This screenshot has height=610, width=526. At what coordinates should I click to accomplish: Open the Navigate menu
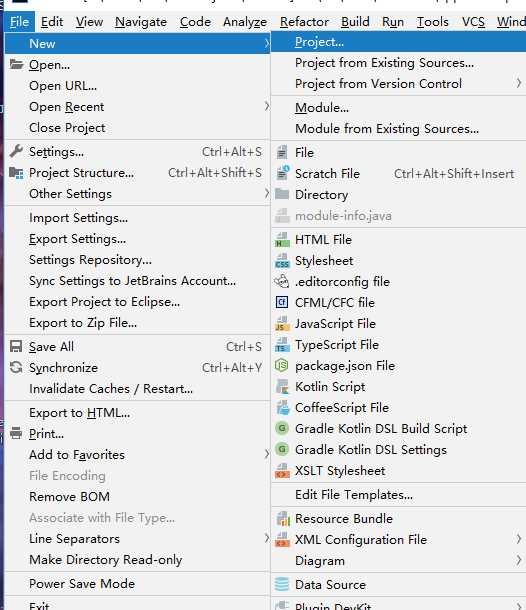pos(141,22)
